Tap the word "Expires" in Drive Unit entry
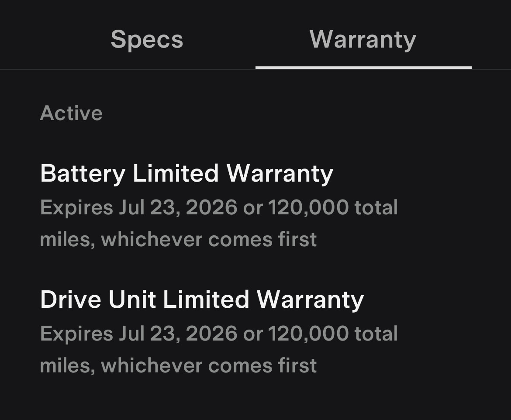The height and width of the screenshot is (420, 511). click(76, 334)
